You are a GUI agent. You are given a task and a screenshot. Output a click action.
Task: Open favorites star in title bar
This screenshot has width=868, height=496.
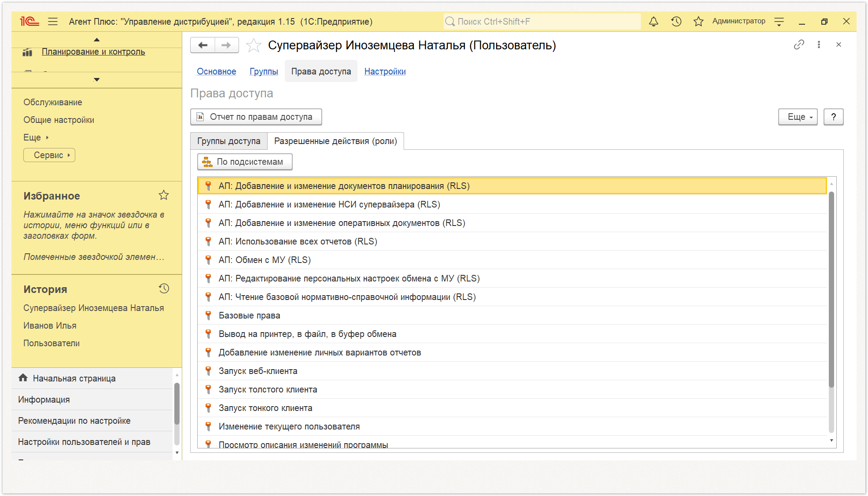tap(698, 21)
